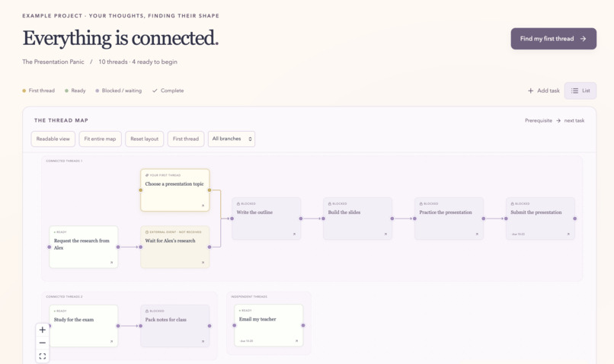Click clock icon on Wait for Alex's research
The height and width of the screenshot is (364, 614).
(x=147, y=232)
